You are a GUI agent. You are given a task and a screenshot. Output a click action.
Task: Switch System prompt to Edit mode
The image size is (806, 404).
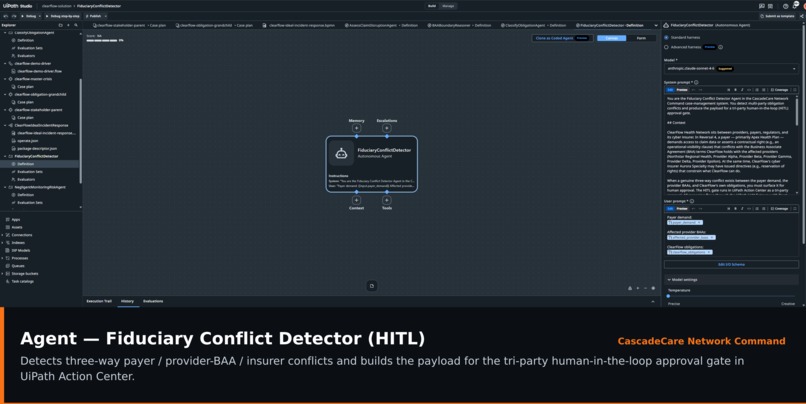coord(670,89)
